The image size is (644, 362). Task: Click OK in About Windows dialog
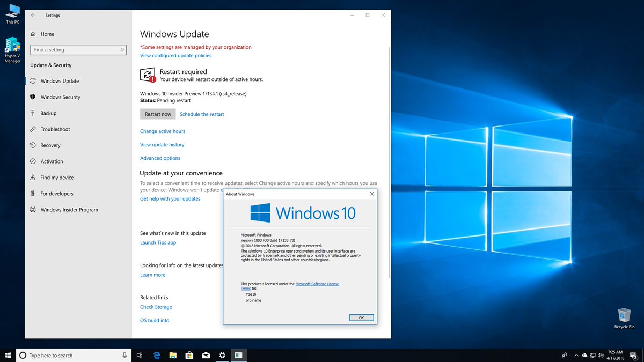(x=361, y=317)
